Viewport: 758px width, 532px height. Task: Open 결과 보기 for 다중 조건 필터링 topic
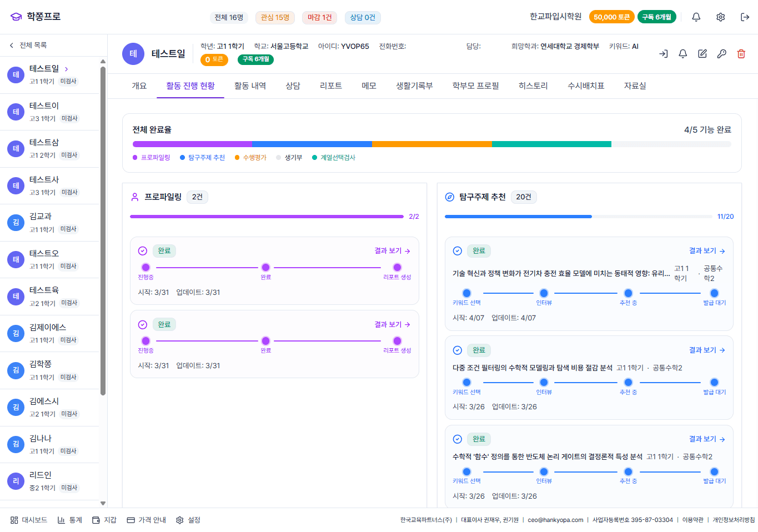pos(707,350)
